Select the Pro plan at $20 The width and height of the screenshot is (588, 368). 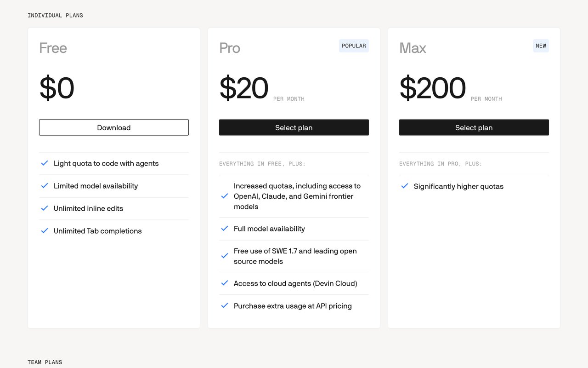pos(294,127)
